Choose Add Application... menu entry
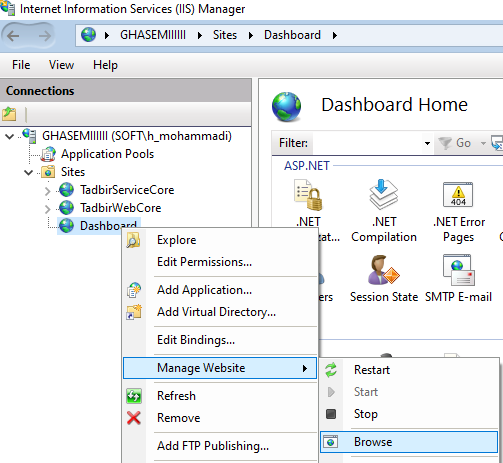 point(220,290)
